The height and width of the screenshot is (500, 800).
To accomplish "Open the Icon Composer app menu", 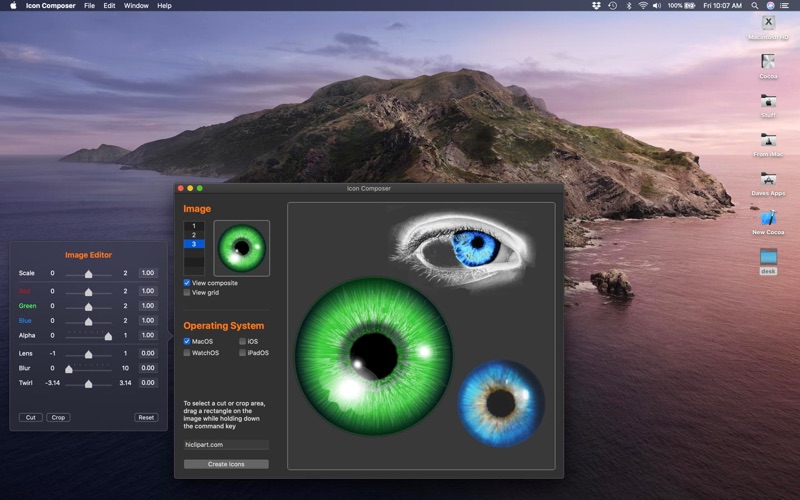I will click(x=51, y=6).
